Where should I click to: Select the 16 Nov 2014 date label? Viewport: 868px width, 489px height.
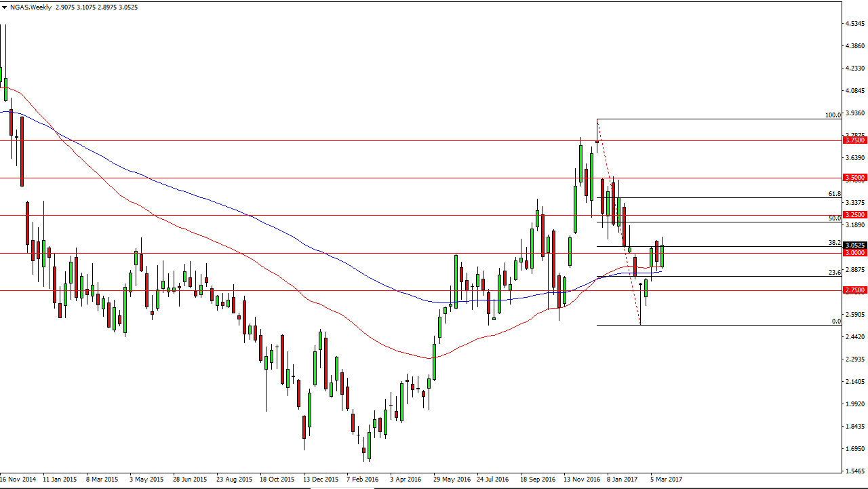(18, 479)
